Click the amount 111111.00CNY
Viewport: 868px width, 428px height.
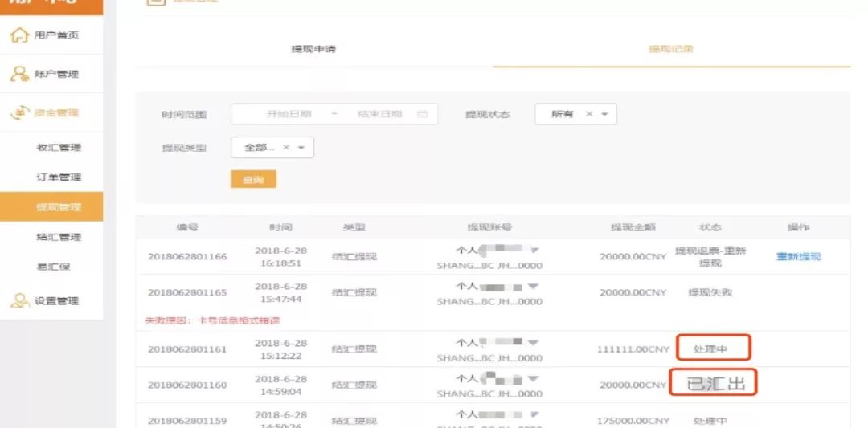click(633, 349)
